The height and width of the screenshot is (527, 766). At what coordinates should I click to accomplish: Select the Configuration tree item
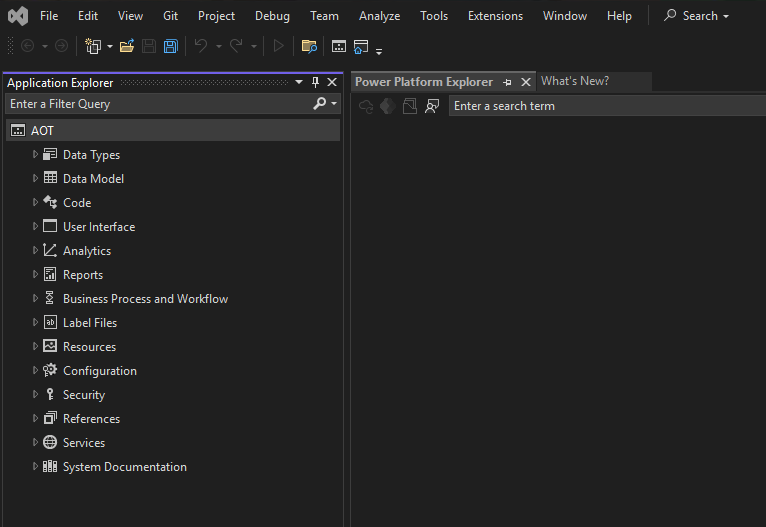[x=100, y=371]
